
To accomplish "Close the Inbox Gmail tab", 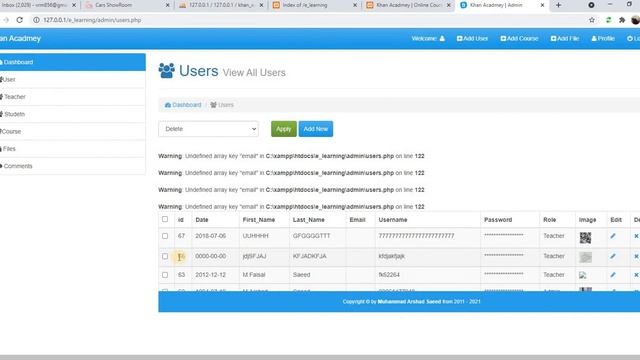I will (74, 5).
